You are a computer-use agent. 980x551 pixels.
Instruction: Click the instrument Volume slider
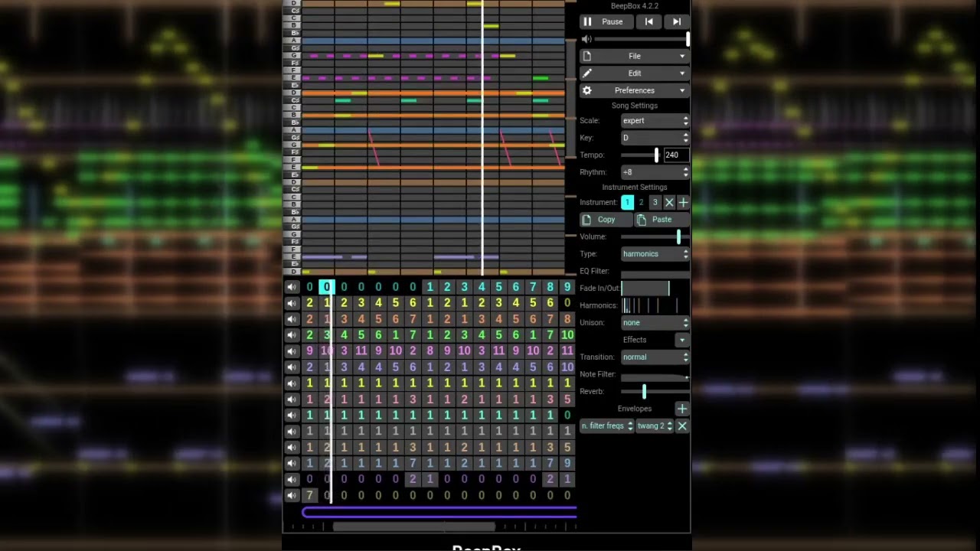pos(655,236)
